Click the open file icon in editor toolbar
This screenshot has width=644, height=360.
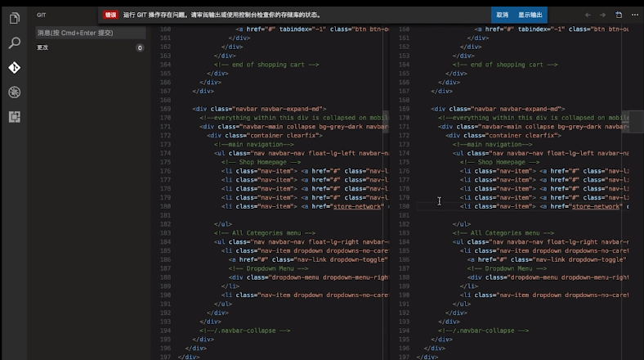click(x=619, y=15)
